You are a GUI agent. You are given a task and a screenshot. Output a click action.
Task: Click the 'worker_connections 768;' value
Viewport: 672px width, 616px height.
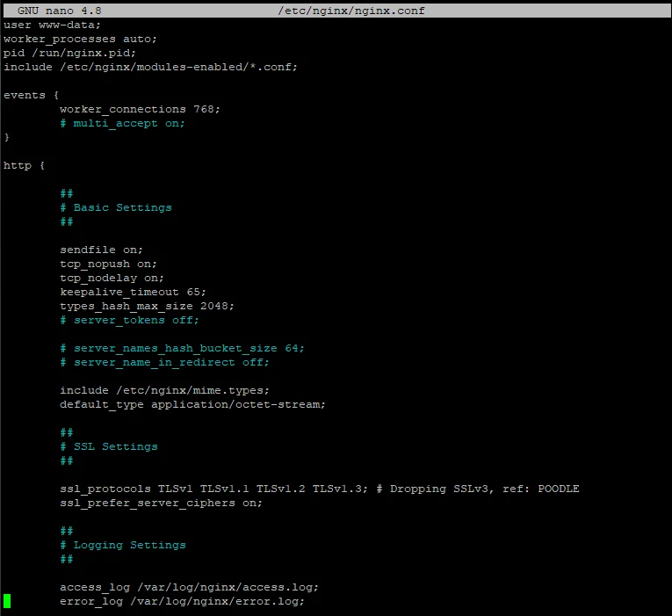coord(140,109)
